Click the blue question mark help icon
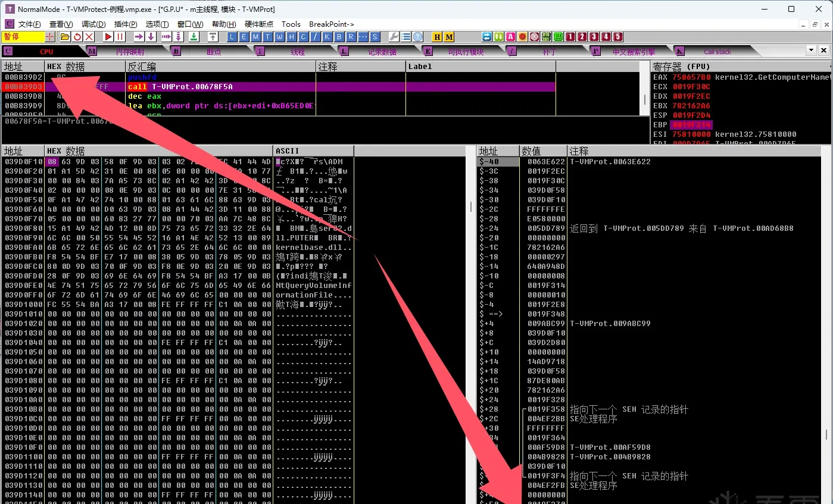 417,37
